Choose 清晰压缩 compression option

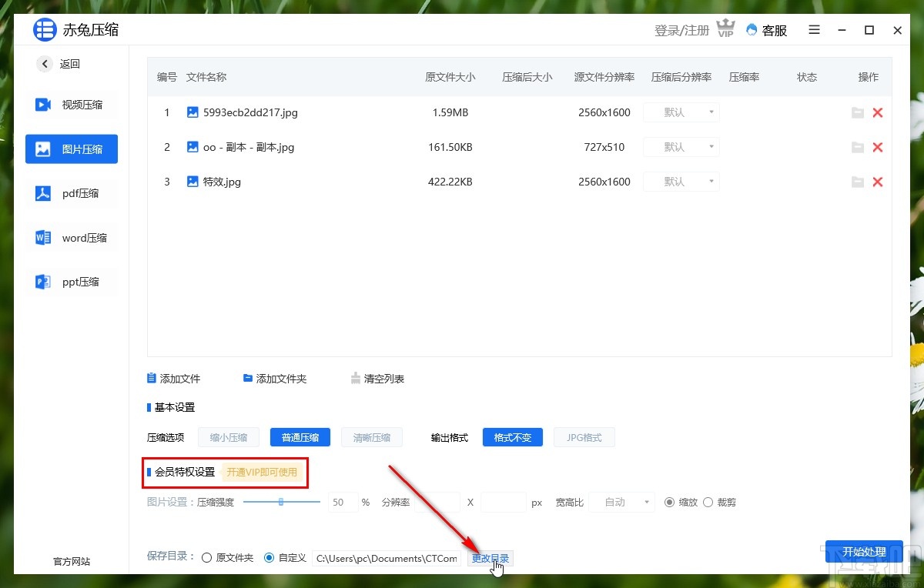click(372, 437)
